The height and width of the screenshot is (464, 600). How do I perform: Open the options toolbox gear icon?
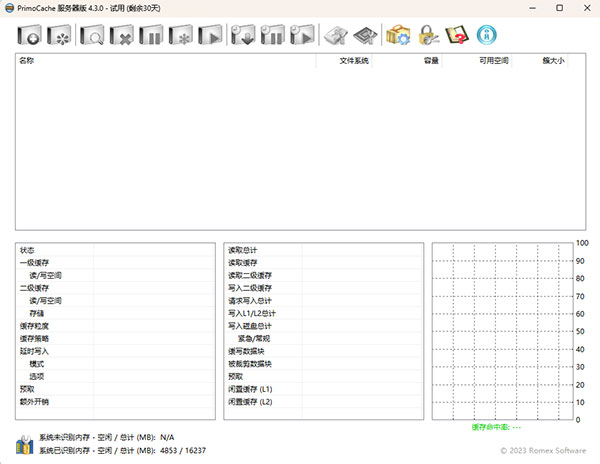pyautogui.click(x=398, y=35)
